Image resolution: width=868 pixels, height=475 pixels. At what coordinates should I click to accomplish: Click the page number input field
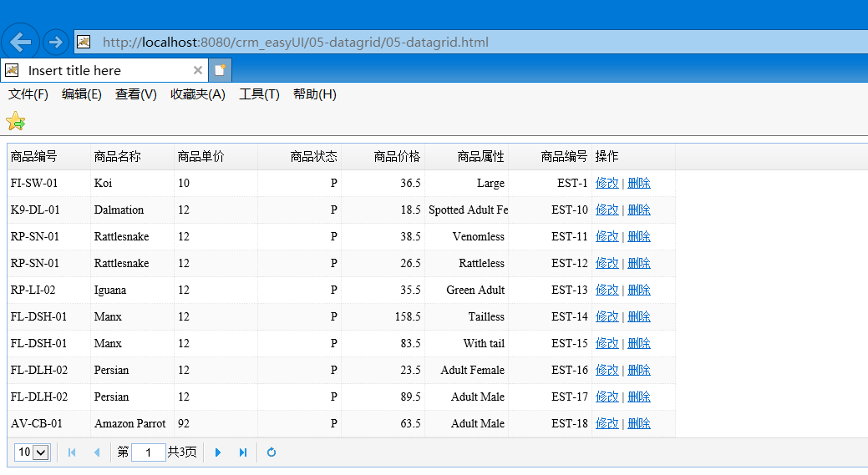click(149, 452)
